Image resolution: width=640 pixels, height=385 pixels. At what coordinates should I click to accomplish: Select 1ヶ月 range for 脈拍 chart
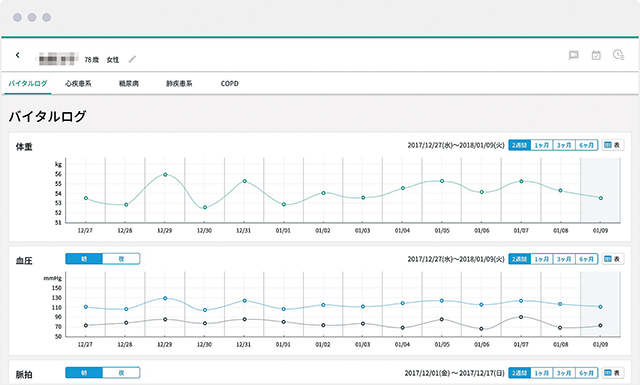click(x=542, y=373)
